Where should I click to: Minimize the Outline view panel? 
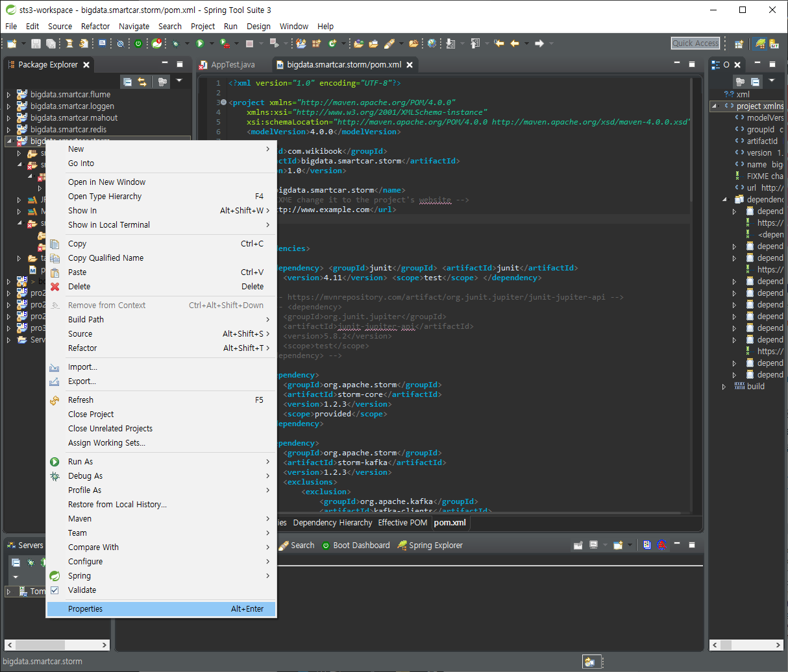pyautogui.click(x=757, y=64)
